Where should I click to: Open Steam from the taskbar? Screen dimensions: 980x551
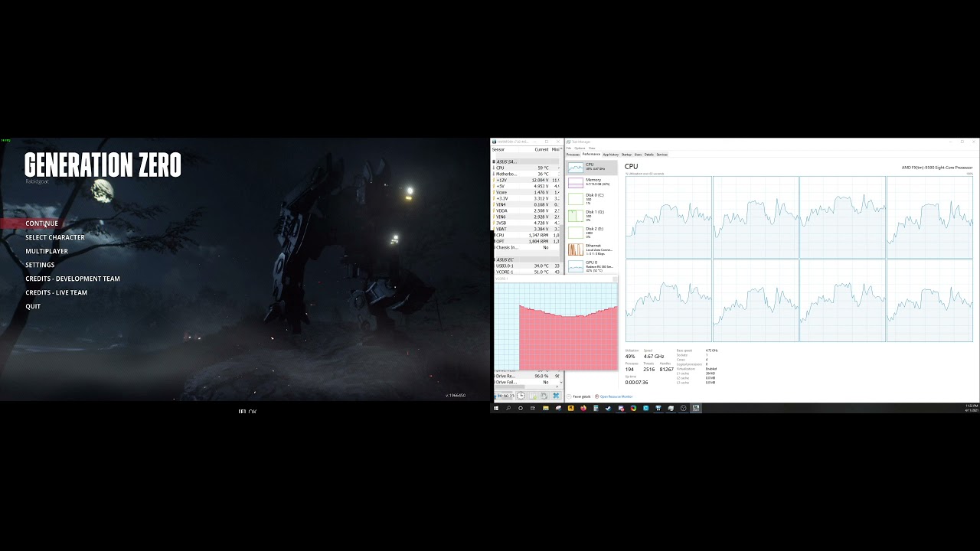point(609,408)
